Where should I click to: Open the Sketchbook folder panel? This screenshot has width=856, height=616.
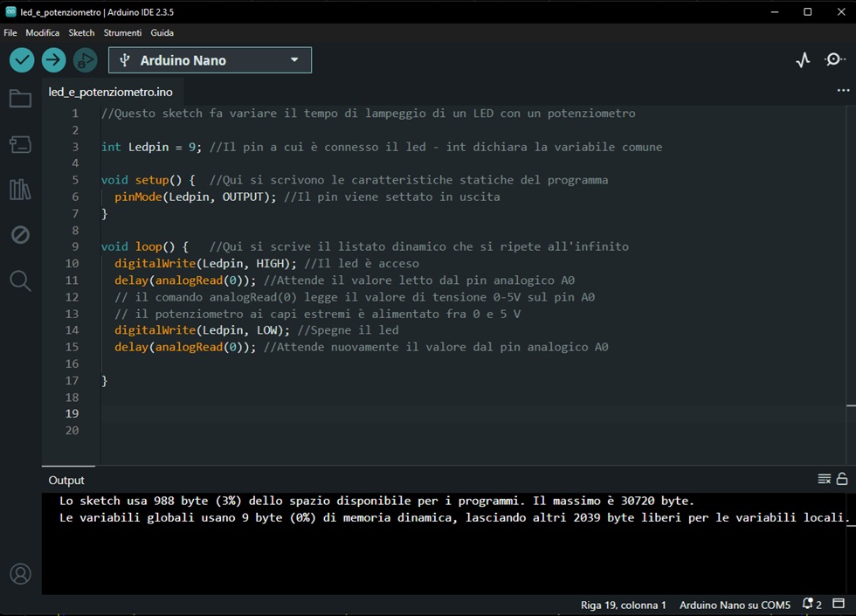coord(20,99)
